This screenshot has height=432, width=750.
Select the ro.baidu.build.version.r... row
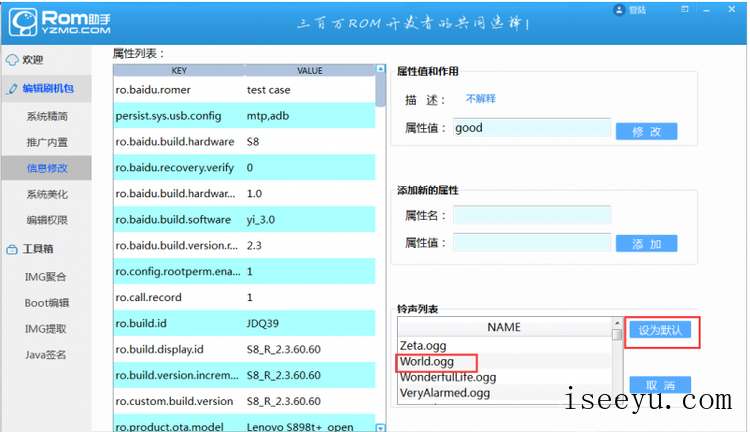click(x=244, y=245)
